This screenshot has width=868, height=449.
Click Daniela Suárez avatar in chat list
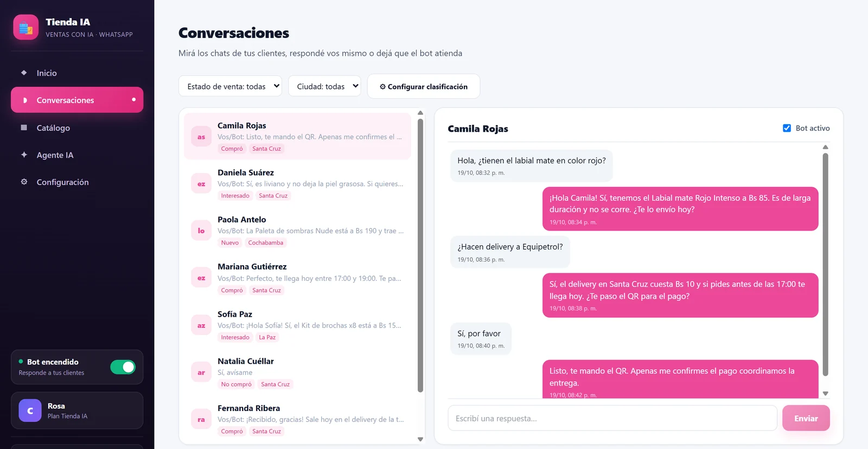(201, 184)
